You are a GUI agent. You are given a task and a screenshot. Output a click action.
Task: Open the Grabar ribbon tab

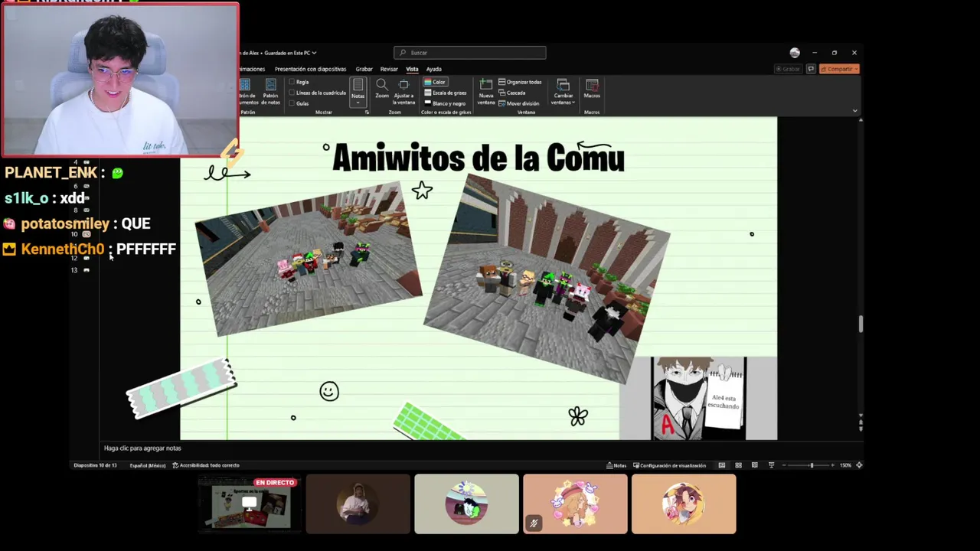tap(364, 69)
